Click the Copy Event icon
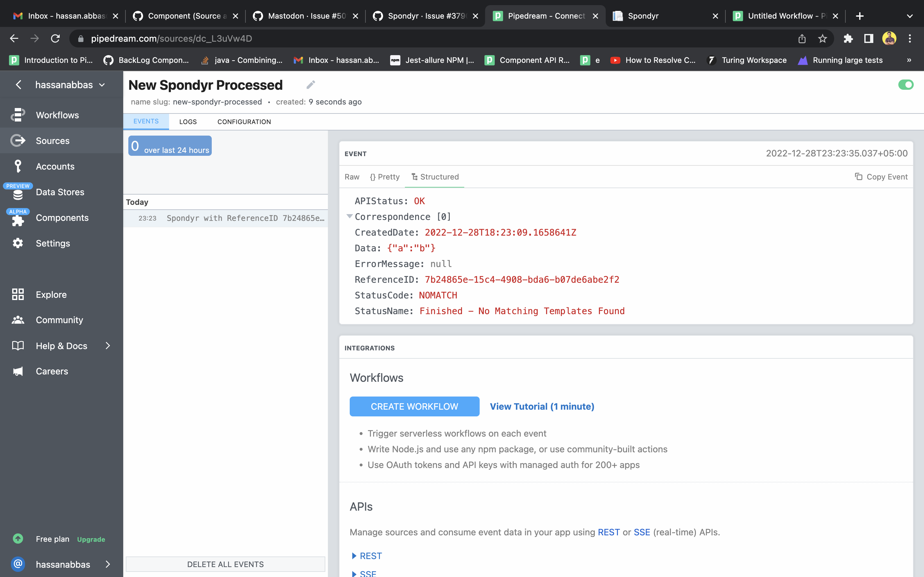This screenshot has height=577, width=924. [858, 177]
